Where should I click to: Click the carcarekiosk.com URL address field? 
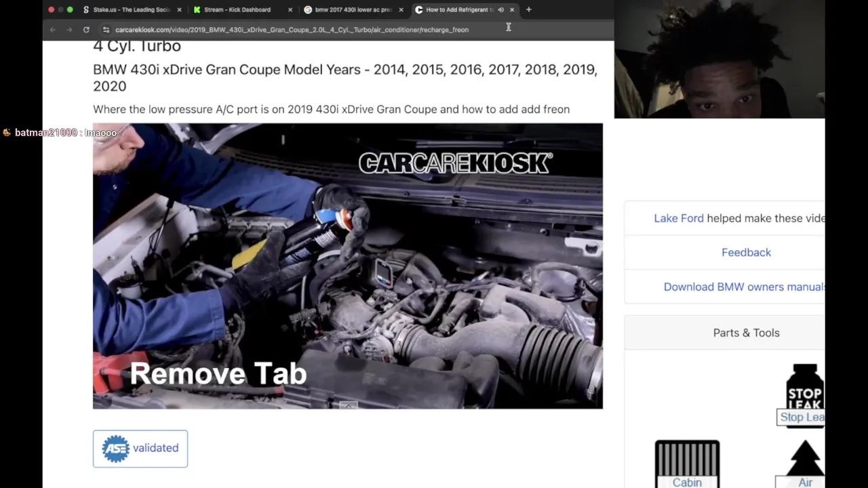[292, 30]
